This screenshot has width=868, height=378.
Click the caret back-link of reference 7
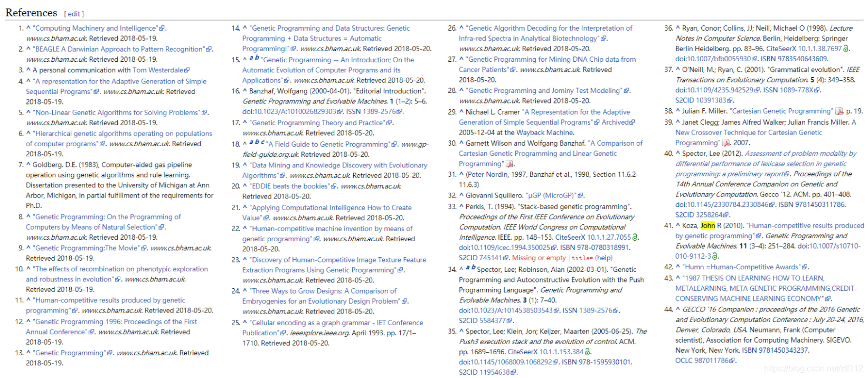(x=29, y=164)
